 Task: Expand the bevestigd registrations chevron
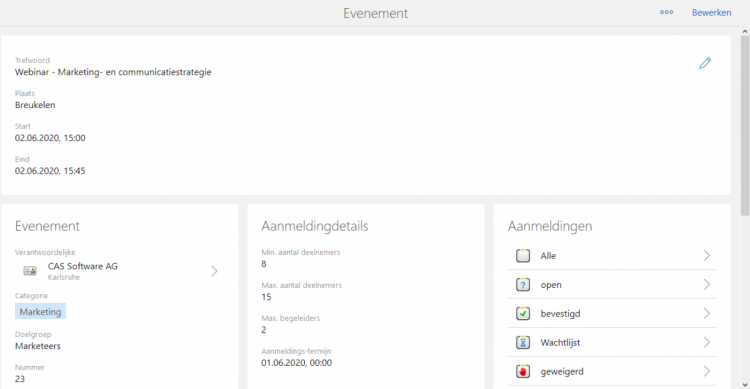point(706,313)
